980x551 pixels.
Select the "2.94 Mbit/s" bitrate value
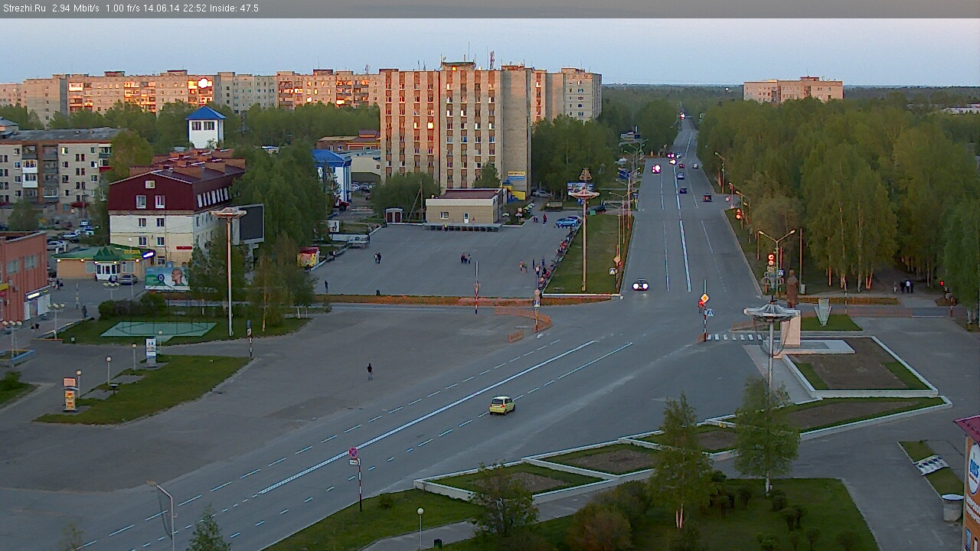(x=76, y=8)
